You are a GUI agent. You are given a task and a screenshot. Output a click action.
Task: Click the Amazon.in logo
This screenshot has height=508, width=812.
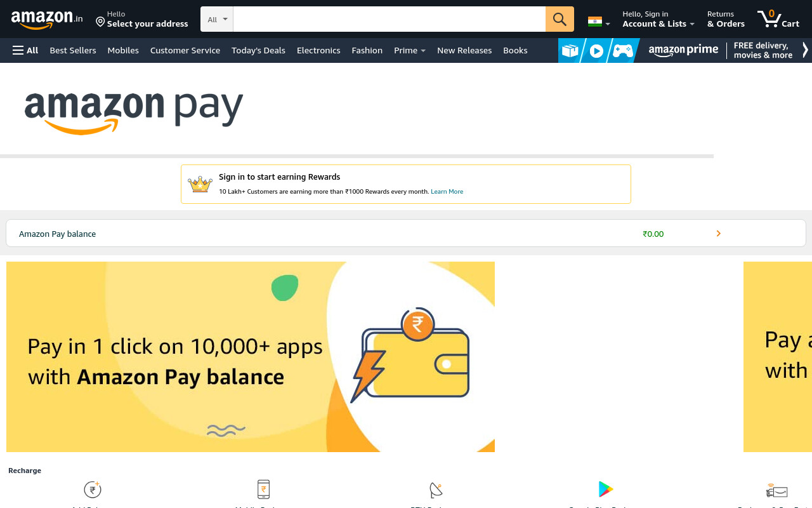click(x=47, y=20)
